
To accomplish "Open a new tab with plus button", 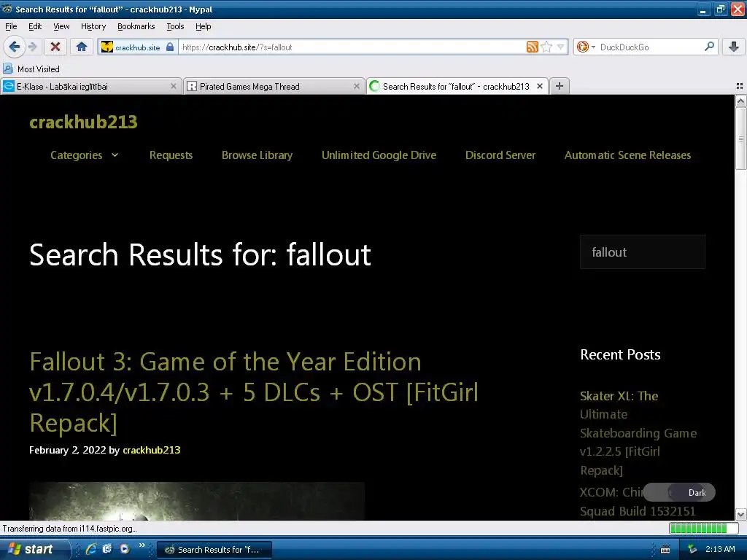I will (x=560, y=86).
